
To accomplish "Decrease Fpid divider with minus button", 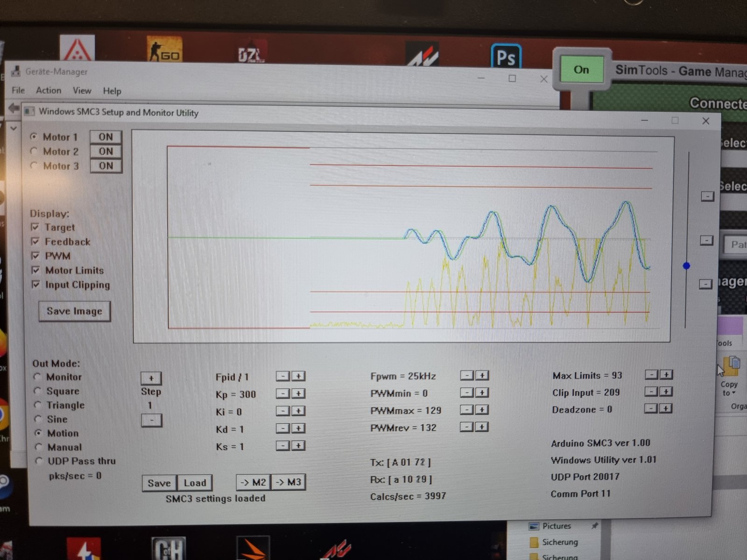I will pyautogui.click(x=283, y=376).
